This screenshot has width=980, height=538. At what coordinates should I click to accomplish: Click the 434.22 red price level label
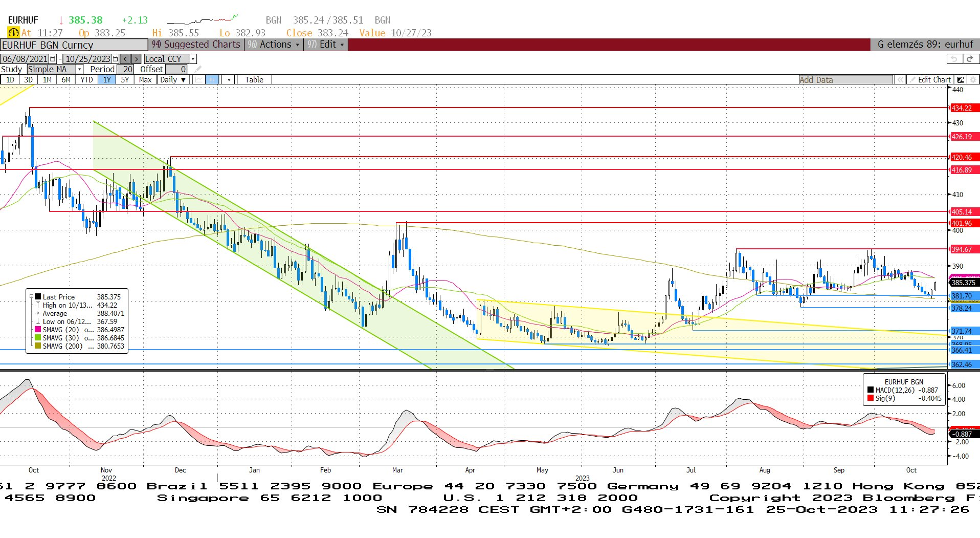click(x=964, y=108)
